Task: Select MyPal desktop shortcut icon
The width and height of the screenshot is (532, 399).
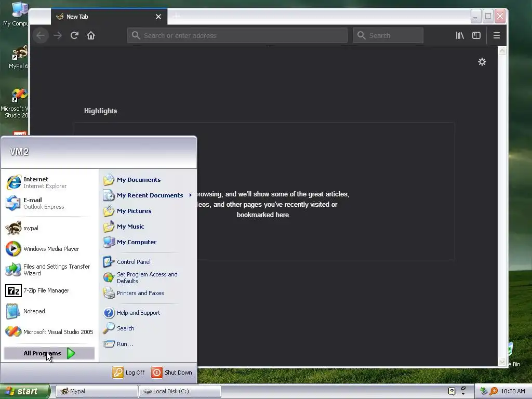Action: click(x=18, y=57)
